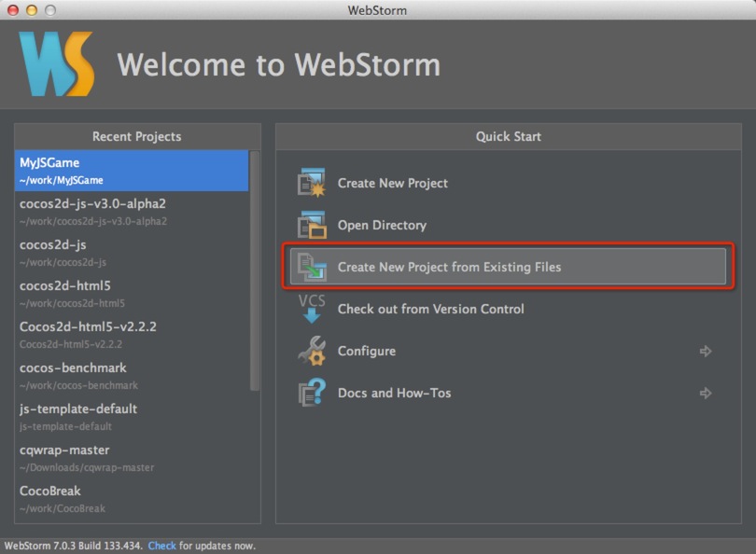Screen dimensions: 756x554
Task: Open recent project cocos-benchmark
Action: click(x=132, y=375)
